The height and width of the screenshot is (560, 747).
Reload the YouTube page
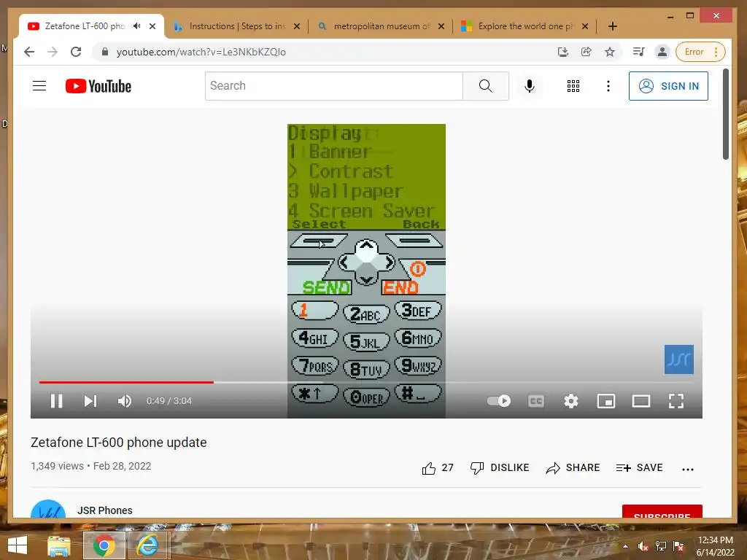pos(76,52)
